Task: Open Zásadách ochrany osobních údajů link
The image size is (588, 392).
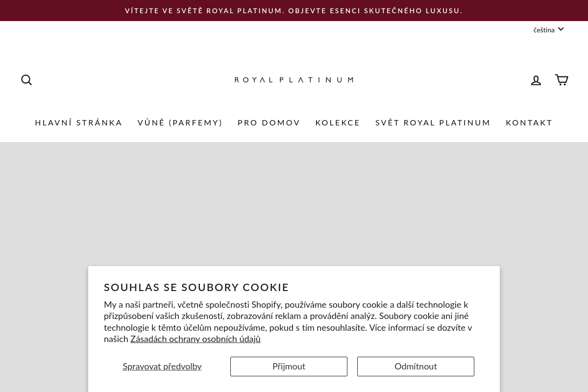Action: point(196,339)
